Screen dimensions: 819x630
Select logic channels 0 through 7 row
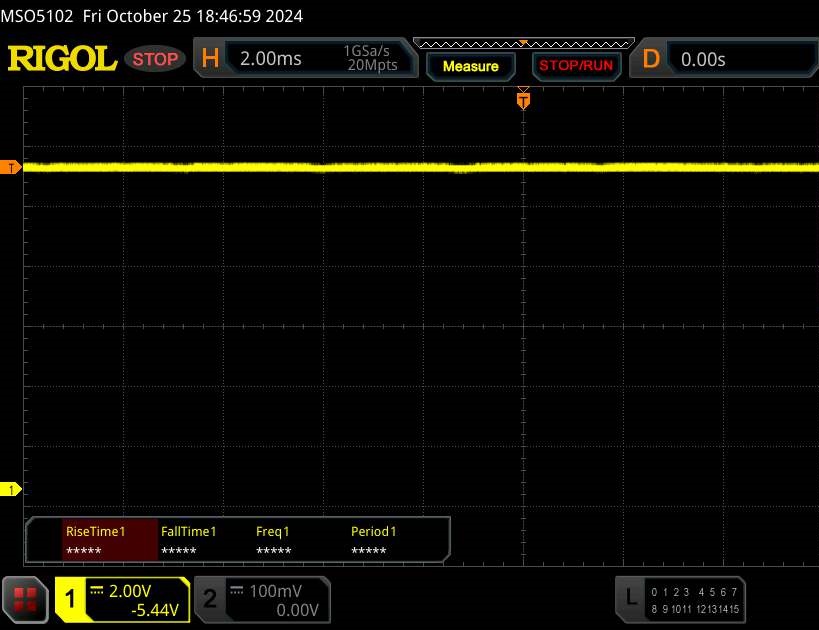[694, 592]
